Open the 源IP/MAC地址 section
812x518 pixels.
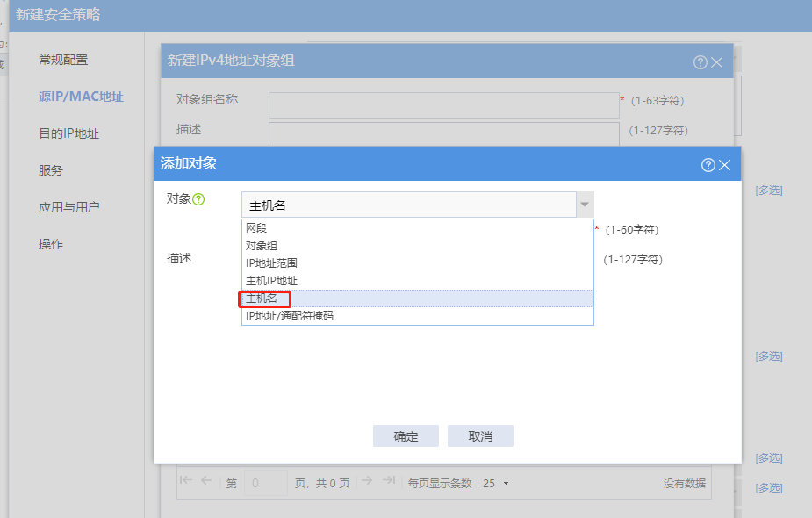pos(82,97)
